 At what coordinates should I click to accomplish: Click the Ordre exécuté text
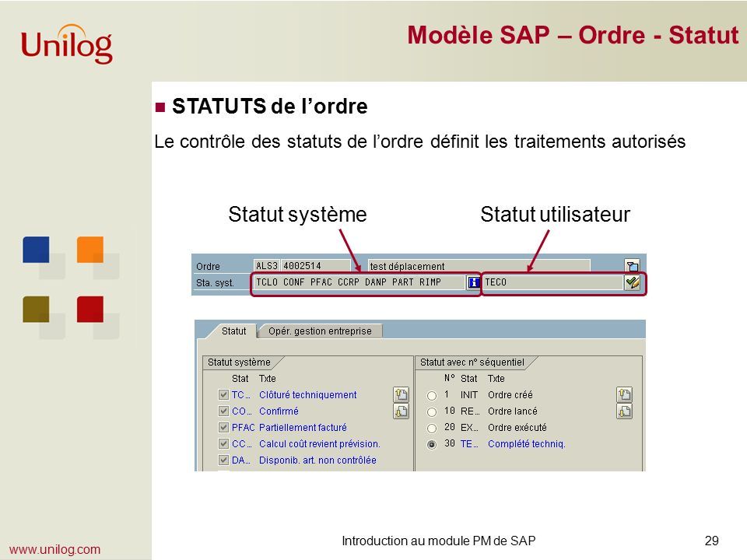[x=517, y=428]
